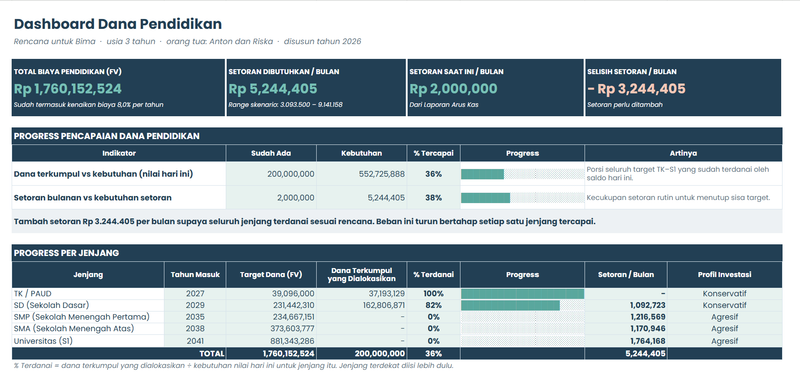Click the Rp 2,000,000 setoran saat ini value

click(x=453, y=89)
